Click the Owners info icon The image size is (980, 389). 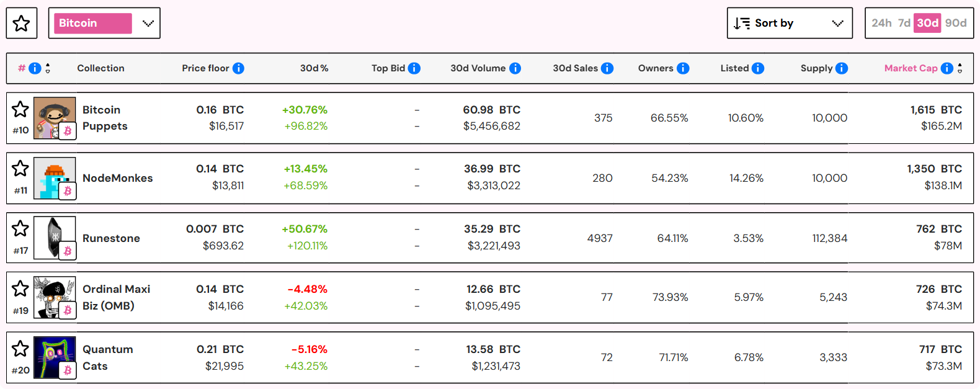tap(683, 68)
